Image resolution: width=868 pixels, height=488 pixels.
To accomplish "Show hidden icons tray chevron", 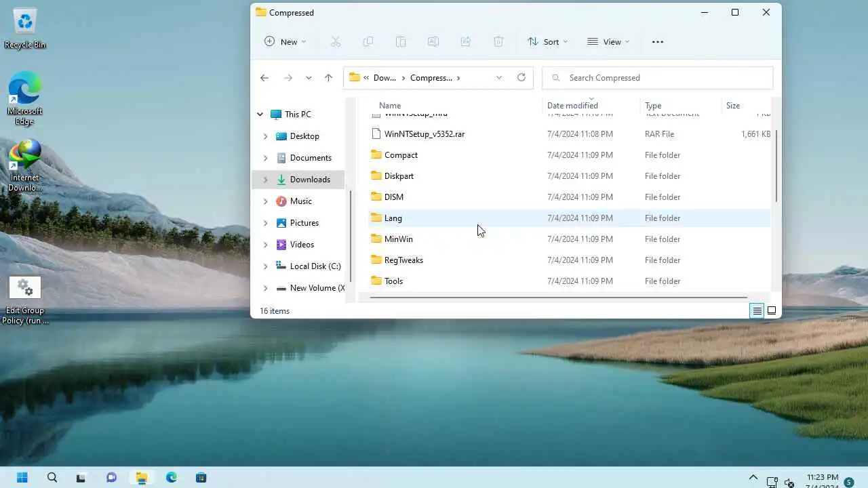I will point(753,477).
